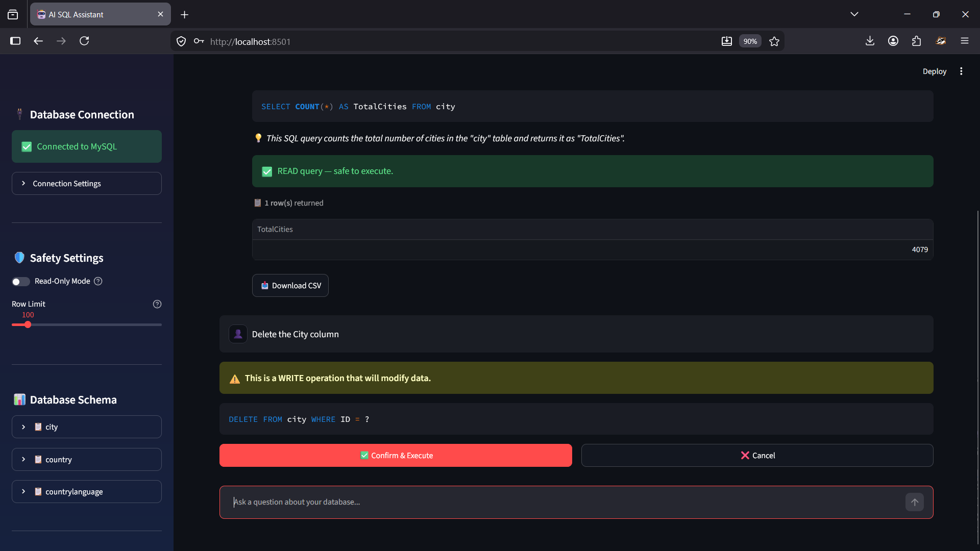Cancel the DELETE operation
This screenshot has height=551, width=980.
point(757,455)
